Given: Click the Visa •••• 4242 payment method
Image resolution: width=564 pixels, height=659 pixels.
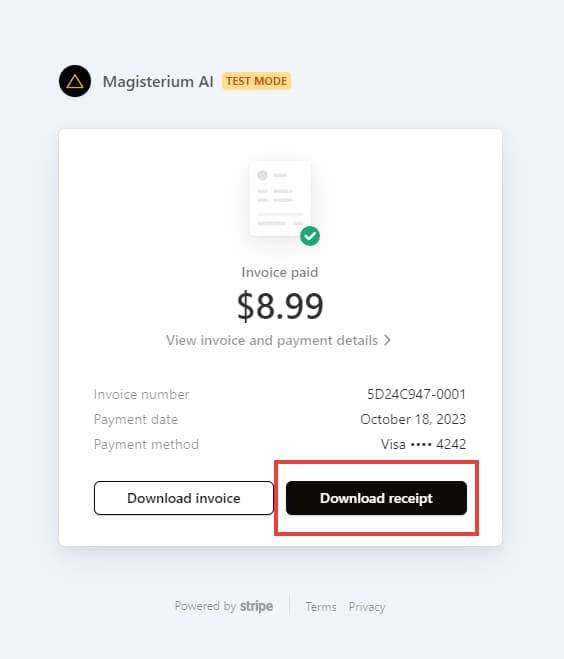Looking at the screenshot, I should [423, 444].
